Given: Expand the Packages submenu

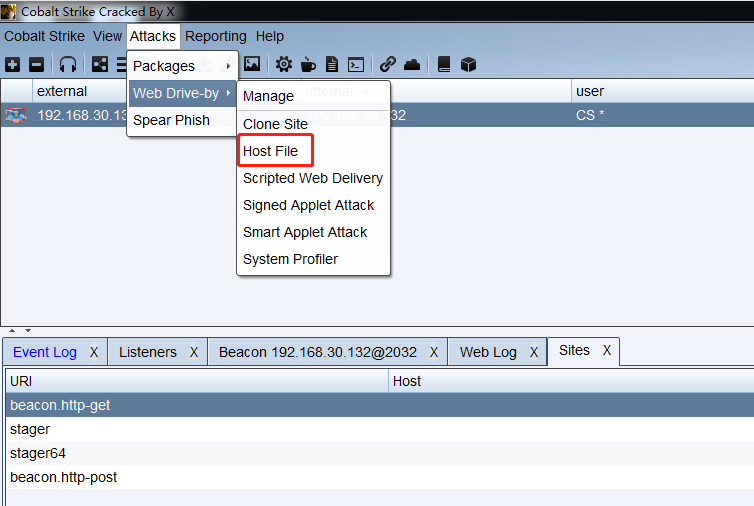Looking at the screenshot, I should (x=182, y=66).
